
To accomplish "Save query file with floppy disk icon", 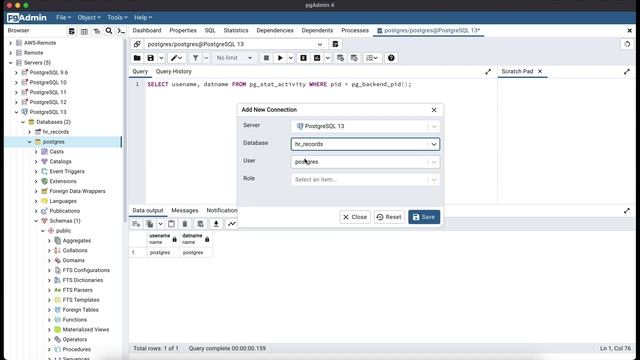I will [x=151, y=58].
